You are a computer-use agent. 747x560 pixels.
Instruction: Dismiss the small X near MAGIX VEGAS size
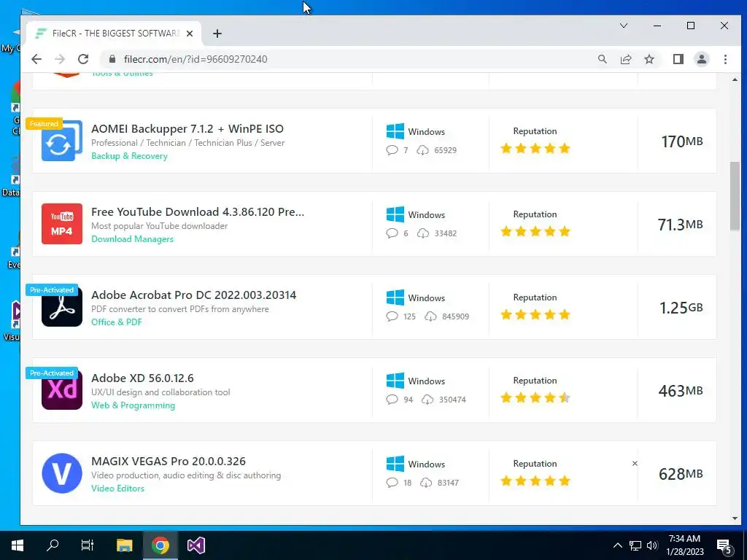coord(635,463)
